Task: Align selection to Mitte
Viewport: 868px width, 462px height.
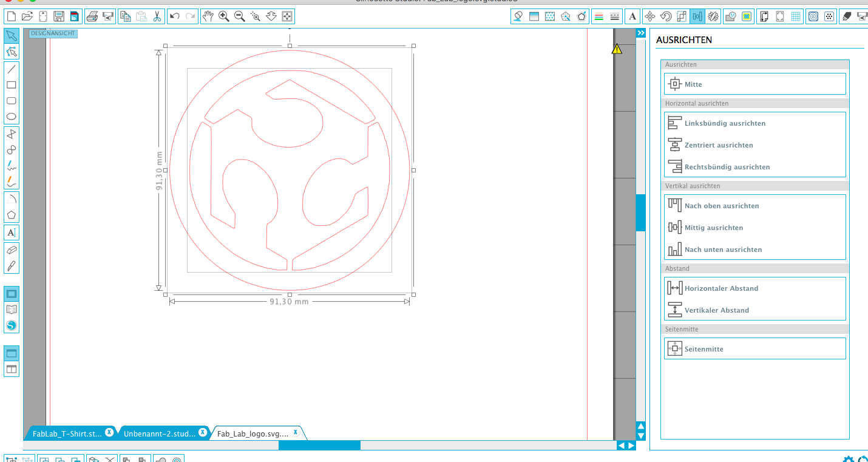Action: point(754,84)
